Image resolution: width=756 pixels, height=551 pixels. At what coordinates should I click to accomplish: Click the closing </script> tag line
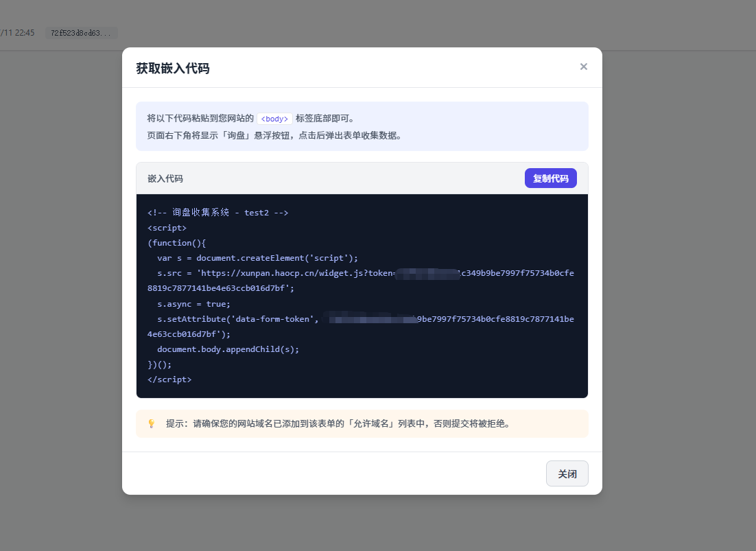(169, 379)
